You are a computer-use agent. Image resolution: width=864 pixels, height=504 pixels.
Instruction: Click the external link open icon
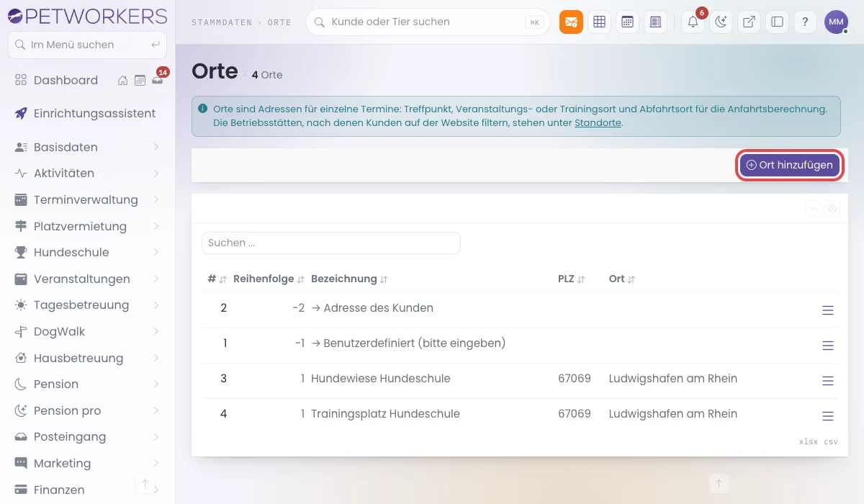click(749, 22)
